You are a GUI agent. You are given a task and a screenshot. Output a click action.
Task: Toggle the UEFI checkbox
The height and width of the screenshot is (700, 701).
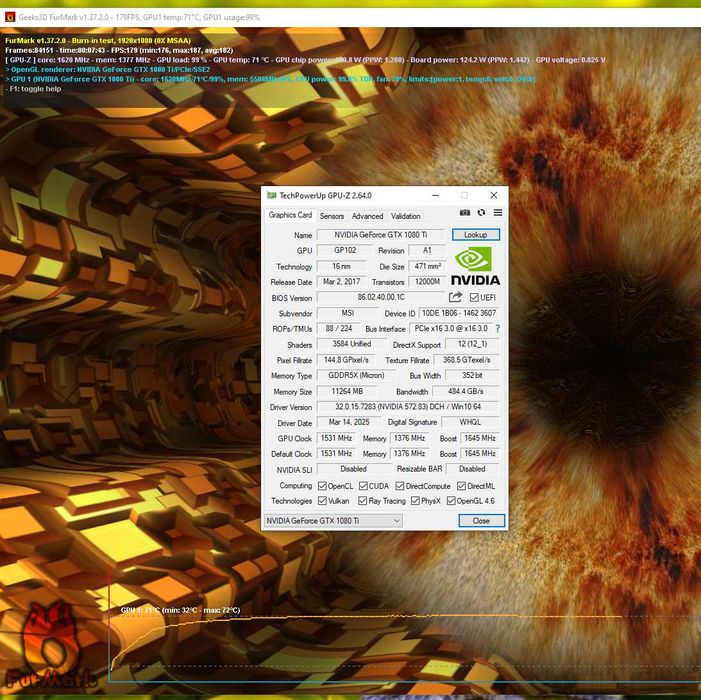474,298
